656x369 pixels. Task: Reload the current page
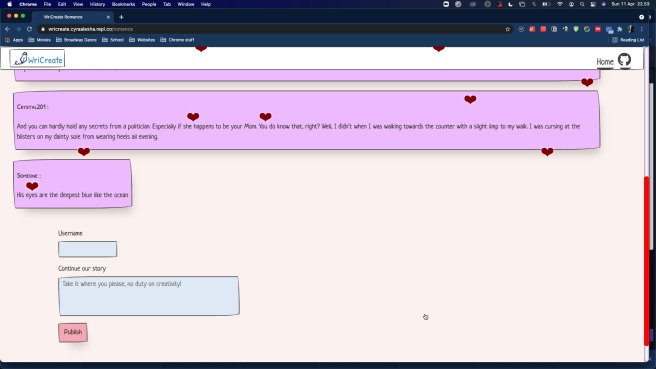[x=29, y=29]
